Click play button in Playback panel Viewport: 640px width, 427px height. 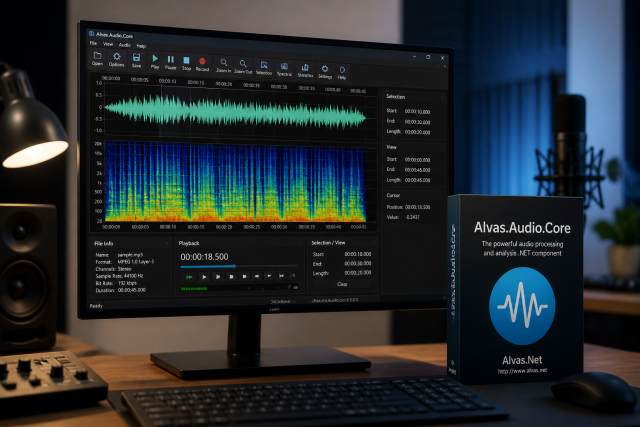pyautogui.click(x=204, y=277)
